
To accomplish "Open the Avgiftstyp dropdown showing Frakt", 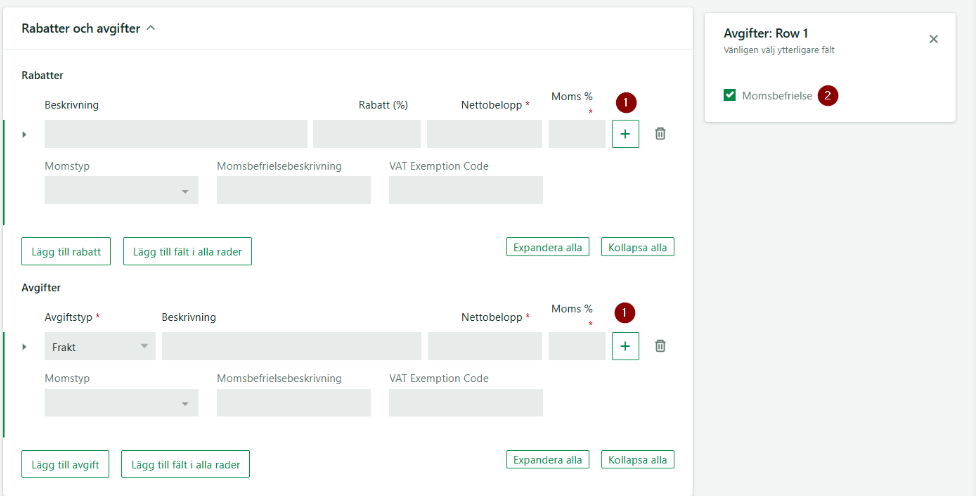I will point(100,346).
